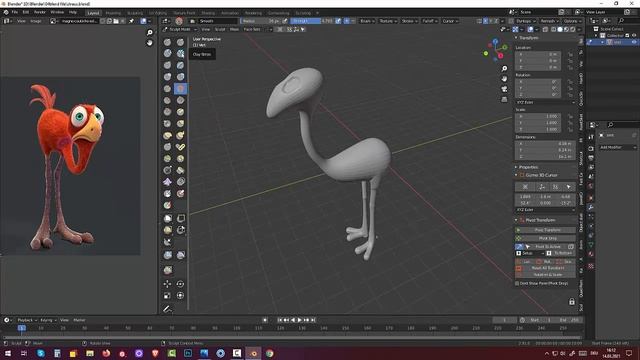Open the Add Modifier dropdown

[618, 147]
